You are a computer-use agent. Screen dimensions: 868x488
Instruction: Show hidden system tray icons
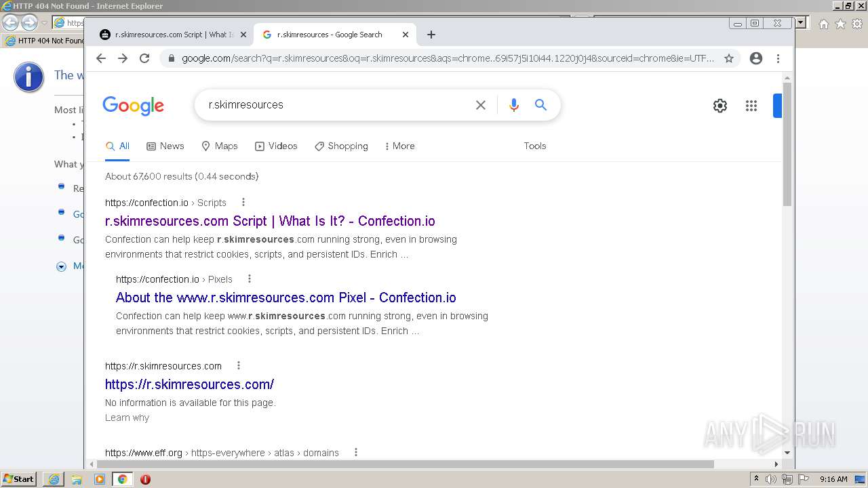756,479
